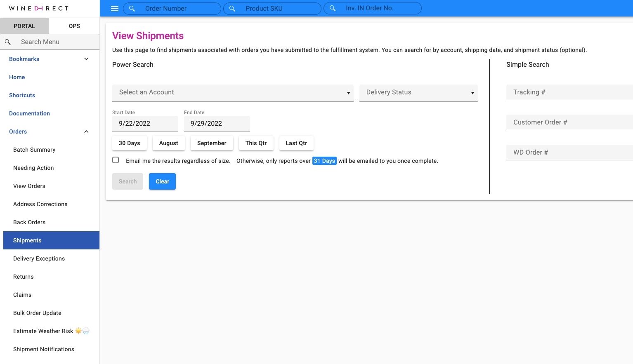Screen dimensions: 633x364
Task: Click the Inv. IN Order No. search box
Action: [x=373, y=8]
